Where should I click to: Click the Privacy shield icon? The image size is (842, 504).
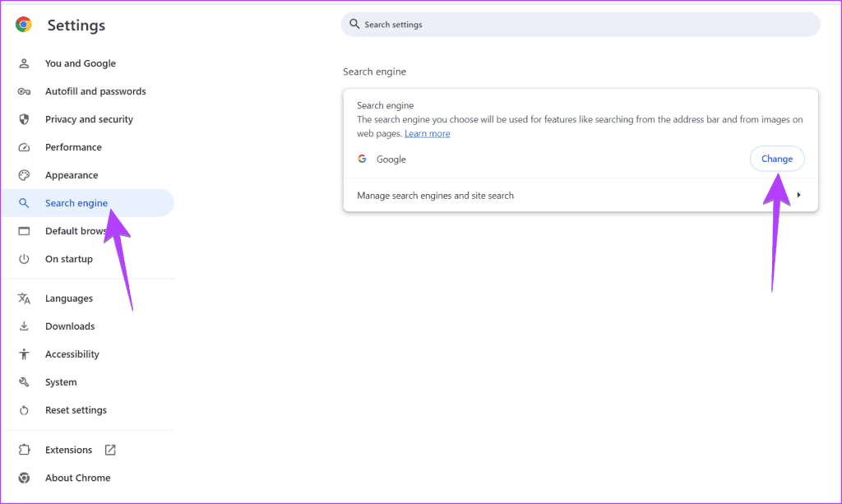pyautogui.click(x=24, y=119)
